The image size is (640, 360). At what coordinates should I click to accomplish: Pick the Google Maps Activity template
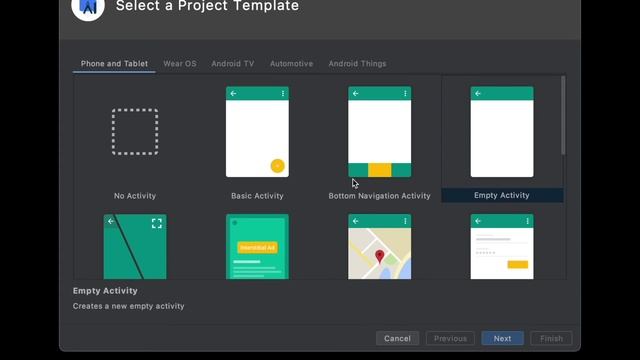point(380,247)
